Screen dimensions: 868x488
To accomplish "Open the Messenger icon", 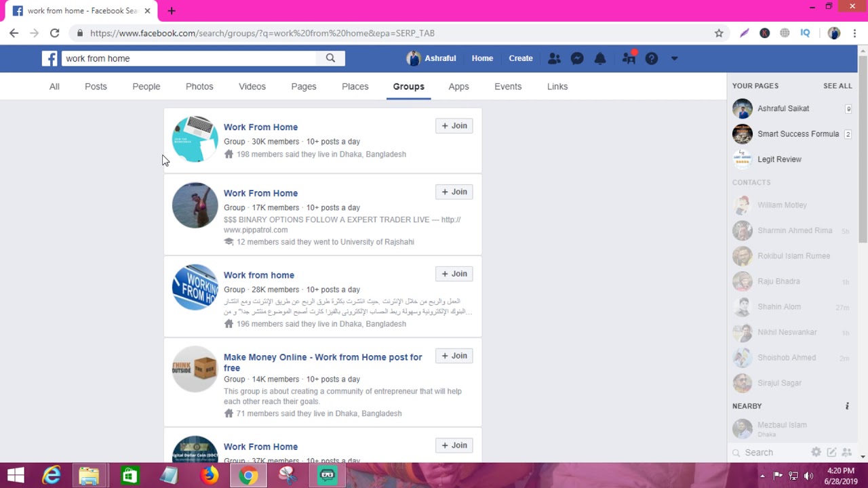I will (x=577, y=58).
